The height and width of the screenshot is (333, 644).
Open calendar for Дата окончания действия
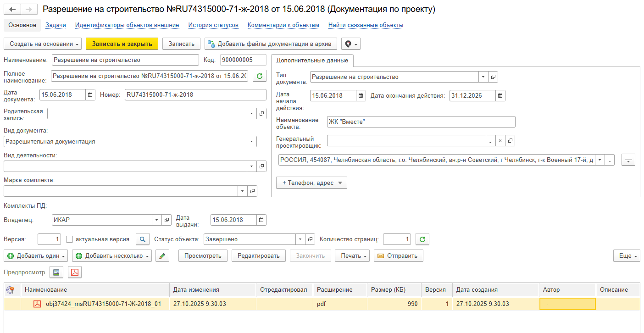(500, 96)
